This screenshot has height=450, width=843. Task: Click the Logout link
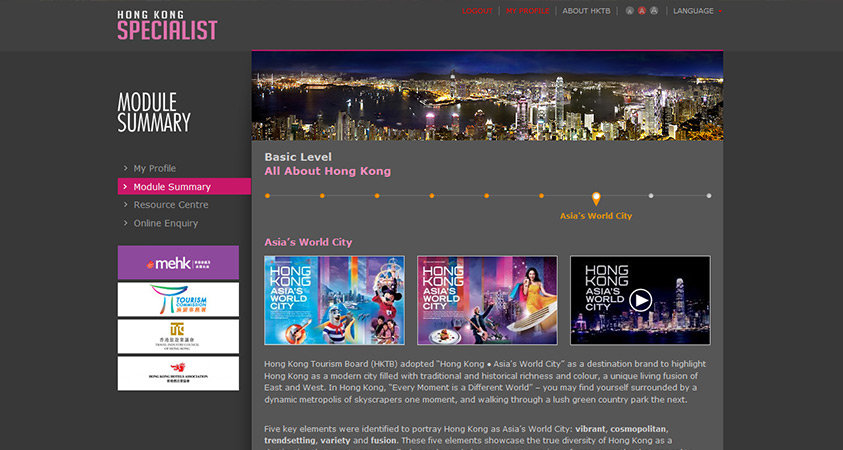[x=477, y=11]
